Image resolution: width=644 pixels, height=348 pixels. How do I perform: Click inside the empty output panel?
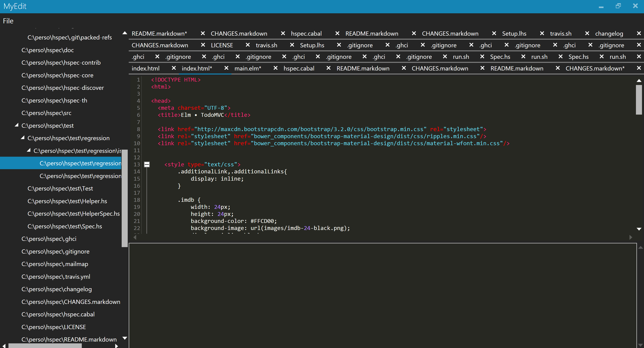[383, 295]
